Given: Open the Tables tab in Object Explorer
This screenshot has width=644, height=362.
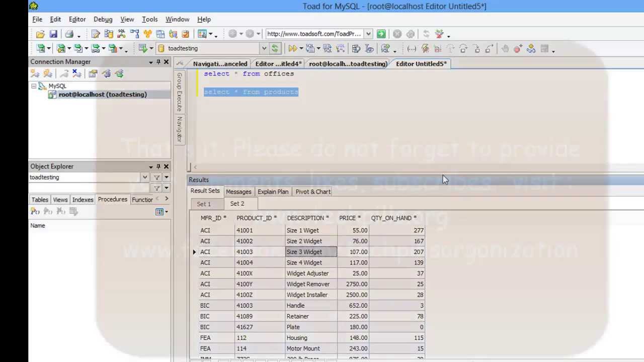Looking at the screenshot, I should click(40, 200).
